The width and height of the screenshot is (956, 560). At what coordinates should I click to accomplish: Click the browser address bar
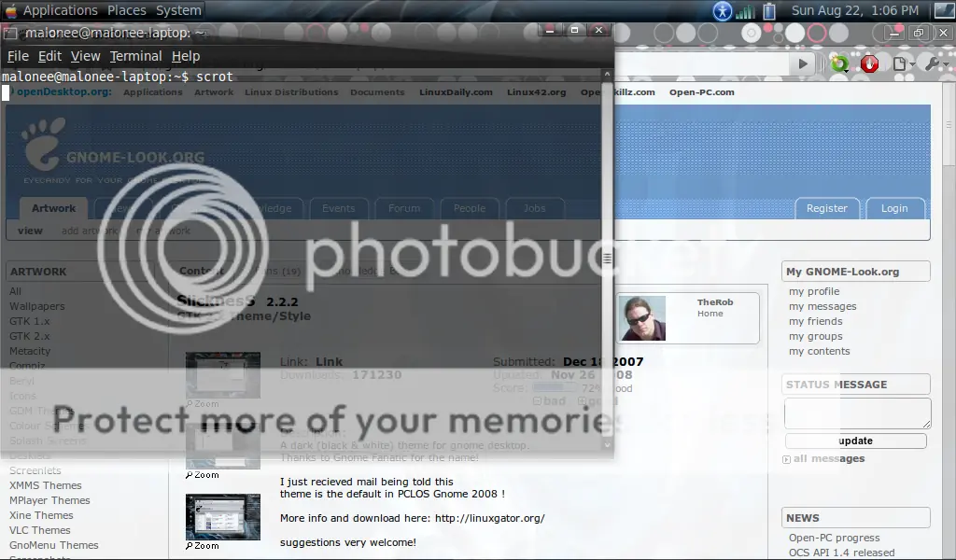701,64
